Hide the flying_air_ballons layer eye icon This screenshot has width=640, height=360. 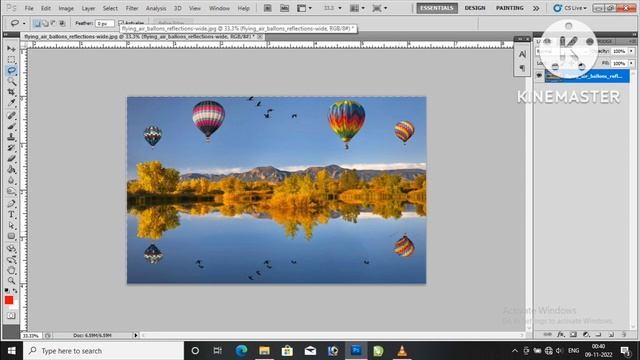coord(539,76)
